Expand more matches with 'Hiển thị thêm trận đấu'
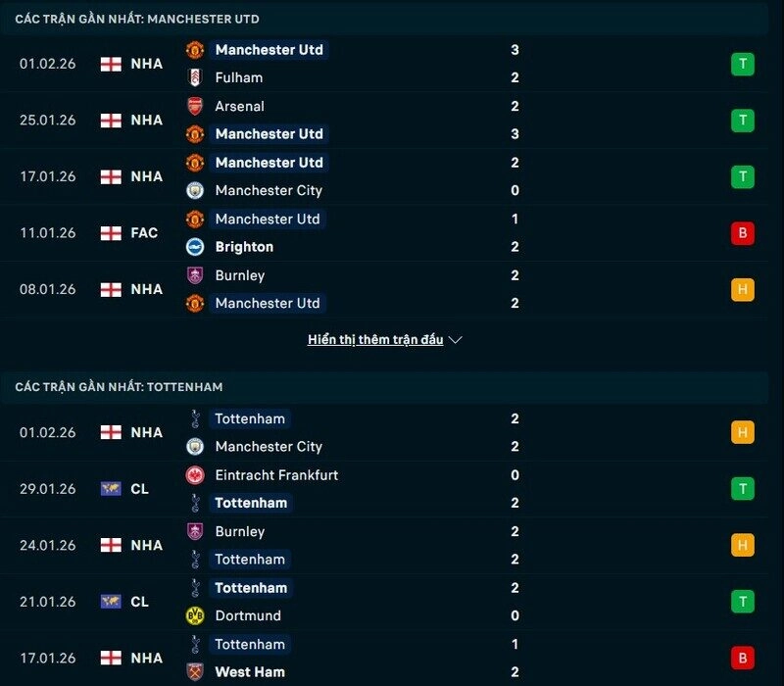Image resolution: width=784 pixels, height=686 pixels. pyautogui.click(x=375, y=340)
